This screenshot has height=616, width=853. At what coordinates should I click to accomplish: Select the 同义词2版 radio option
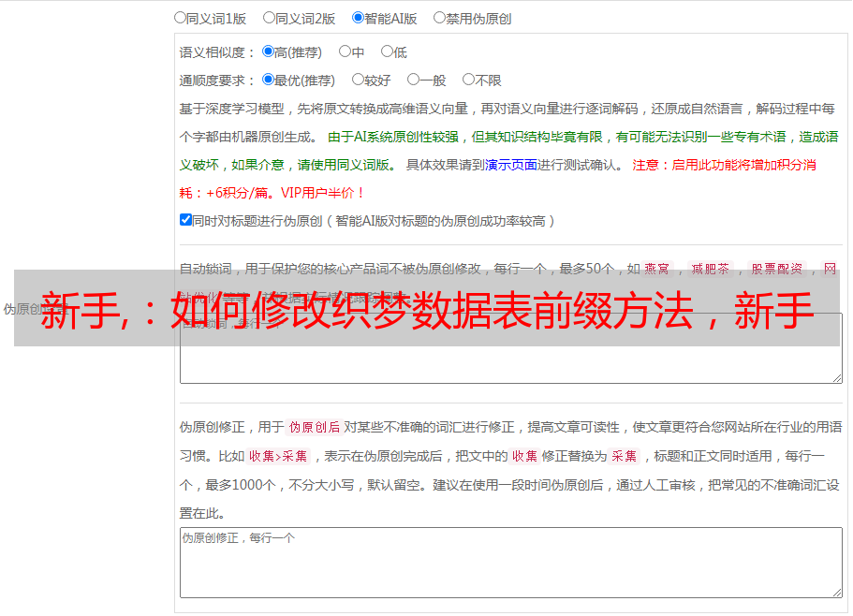pyautogui.click(x=269, y=18)
